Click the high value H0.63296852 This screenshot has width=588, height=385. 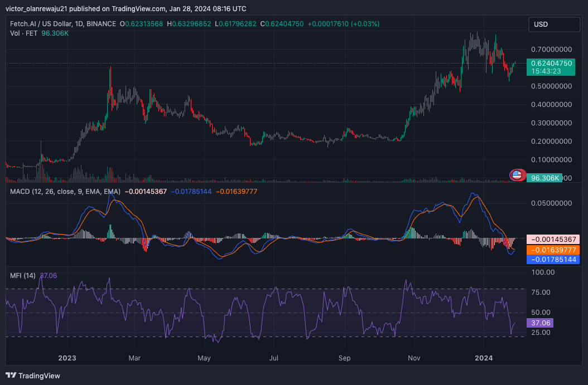click(189, 23)
